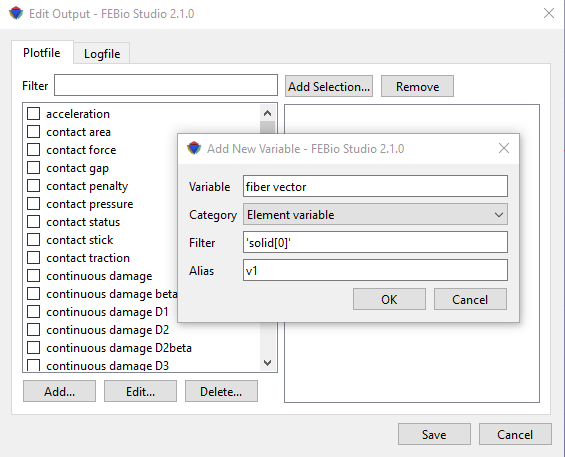This screenshot has width=565, height=457.
Task: Tick the continuous damage checkbox
Action: (x=34, y=276)
